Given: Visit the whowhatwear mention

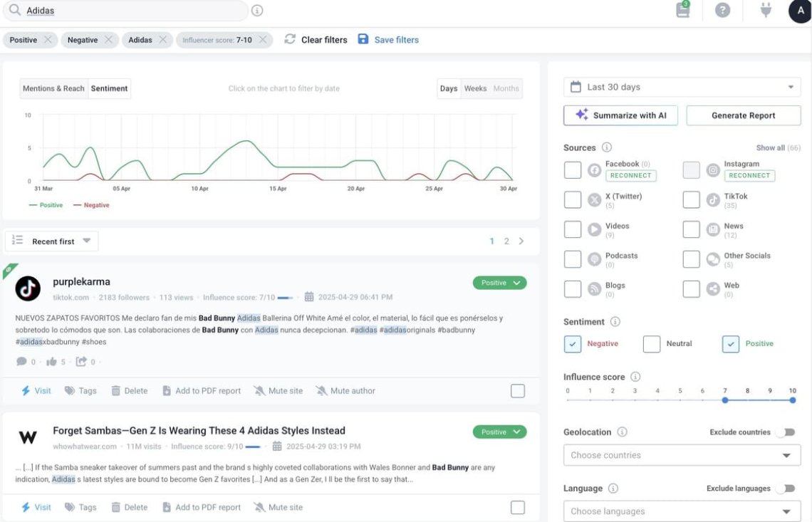Looking at the screenshot, I should [36, 508].
